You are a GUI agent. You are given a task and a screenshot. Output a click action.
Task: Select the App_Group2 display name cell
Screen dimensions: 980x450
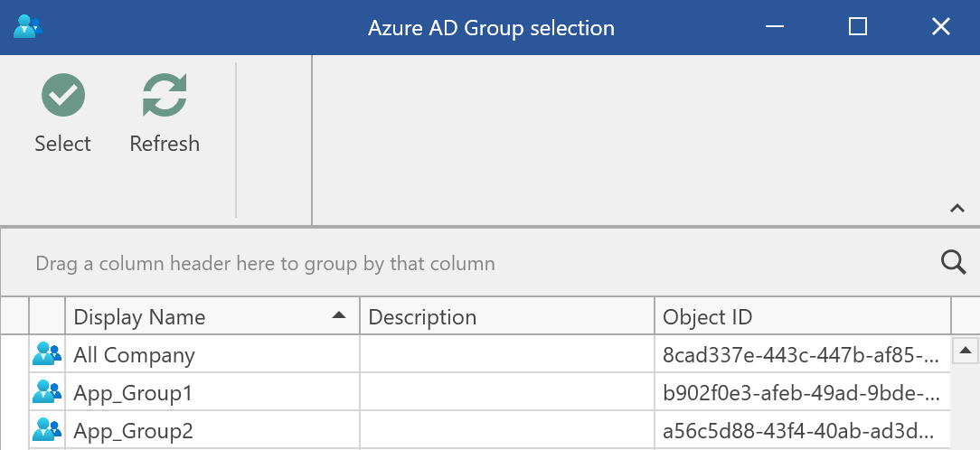pos(134,431)
